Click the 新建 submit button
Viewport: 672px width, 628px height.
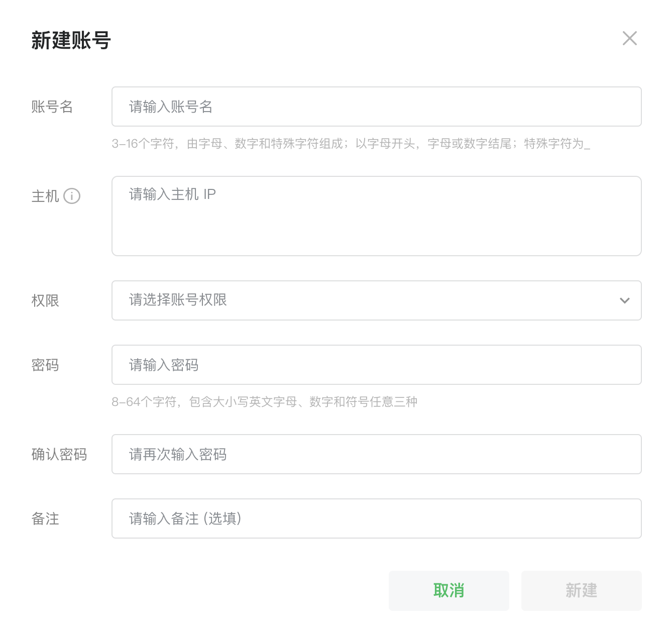coord(581,590)
